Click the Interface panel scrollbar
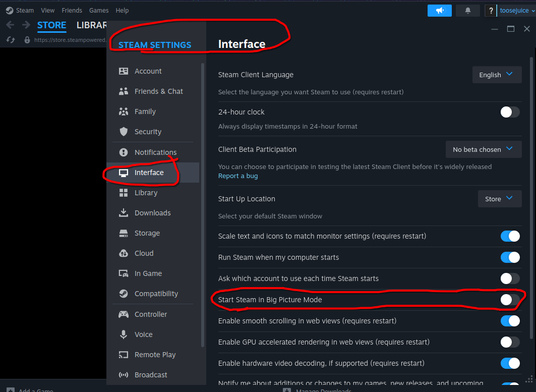 click(x=531, y=198)
